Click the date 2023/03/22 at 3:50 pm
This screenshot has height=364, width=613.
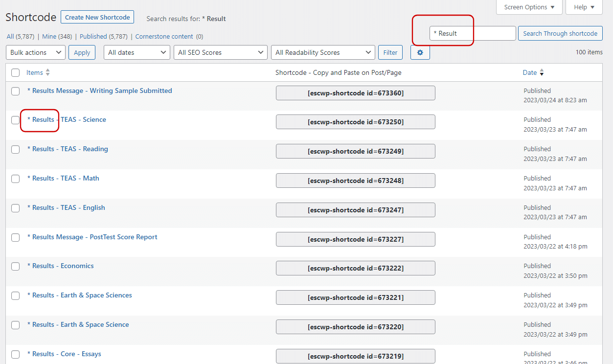click(x=555, y=276)
